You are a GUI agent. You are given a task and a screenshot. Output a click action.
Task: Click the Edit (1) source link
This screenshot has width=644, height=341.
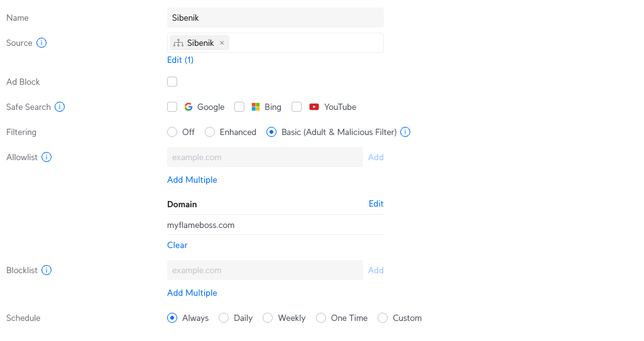pos(180,60)
